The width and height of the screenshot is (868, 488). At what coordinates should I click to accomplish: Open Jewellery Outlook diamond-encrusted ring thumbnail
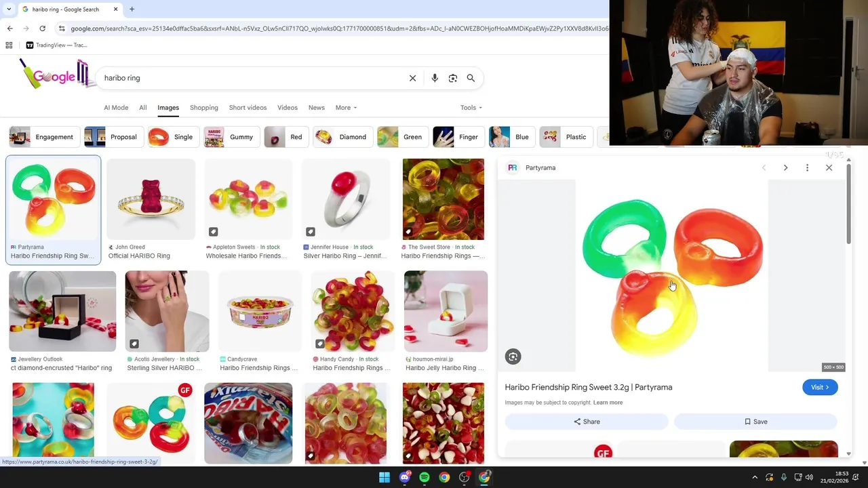click(x=62, y=311)
